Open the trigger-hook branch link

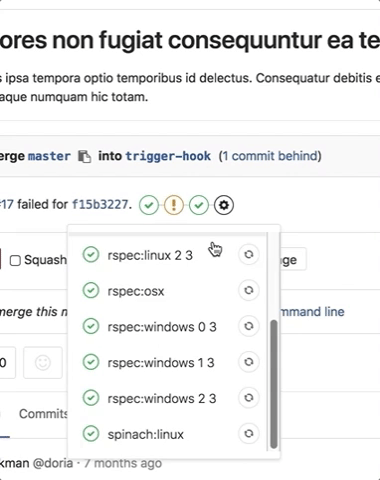[x=168, y=156]
